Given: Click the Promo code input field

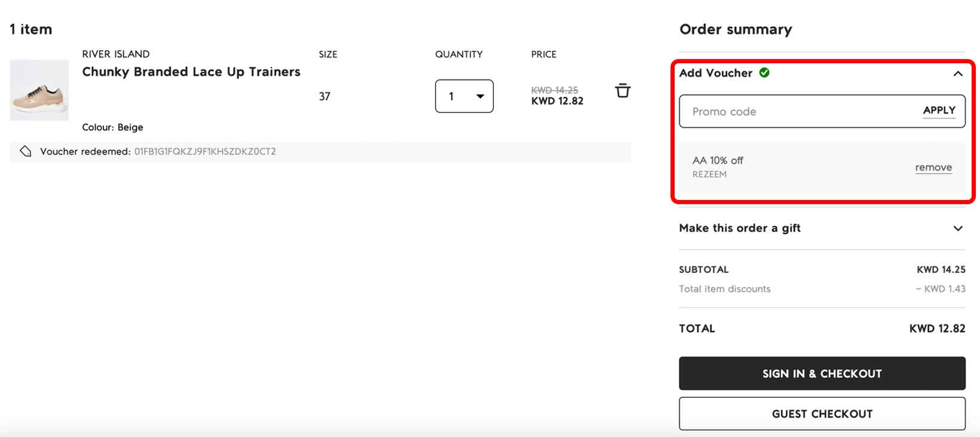Looking at the screenshot, I should (777, 111).
